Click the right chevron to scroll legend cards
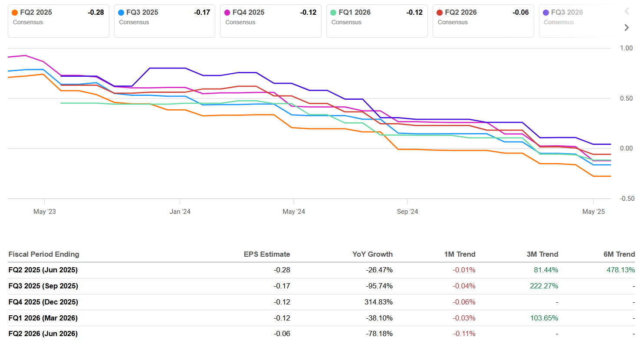The image size is (644, 340). pyautogui.click(x=626, y=27)
